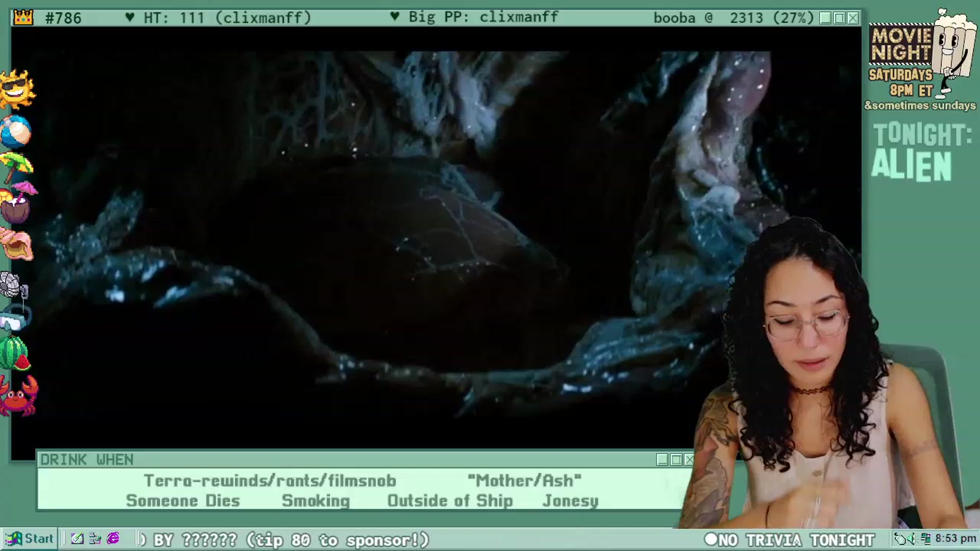Click the snorkel goggles icon
The width and height of the screenshot is (980, 551).
(15, 317)
